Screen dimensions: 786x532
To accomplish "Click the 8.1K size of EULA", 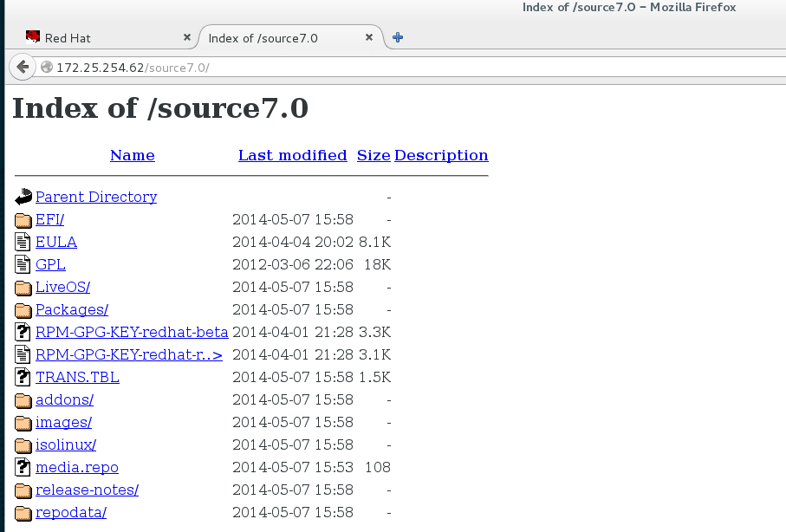I will [x=374, y=243].
